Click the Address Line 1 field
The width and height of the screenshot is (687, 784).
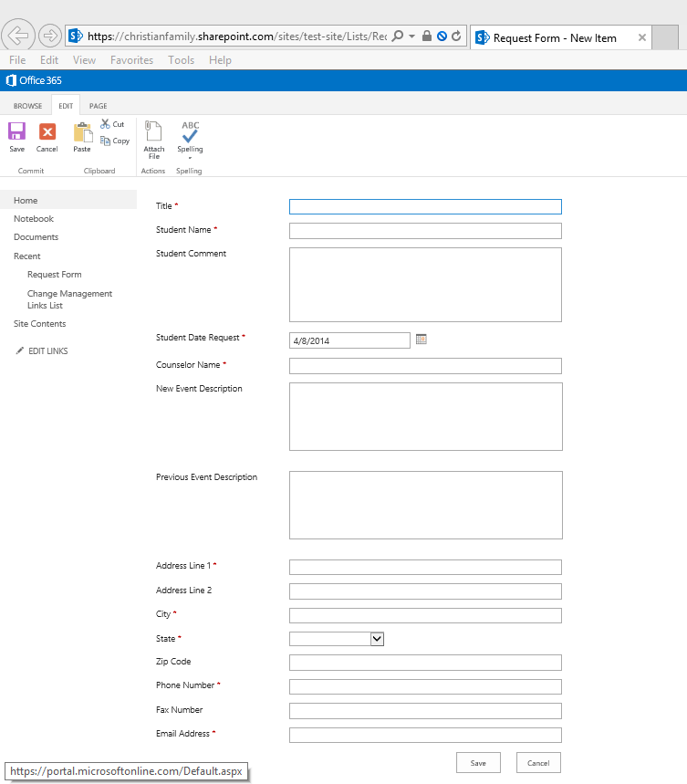[425, 567]
